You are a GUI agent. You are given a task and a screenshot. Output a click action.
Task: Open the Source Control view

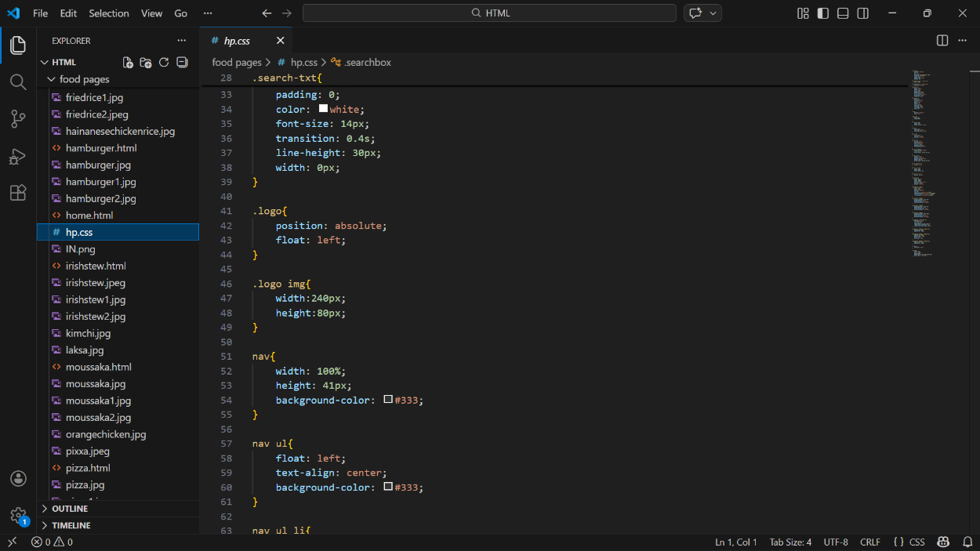[18, 119]
